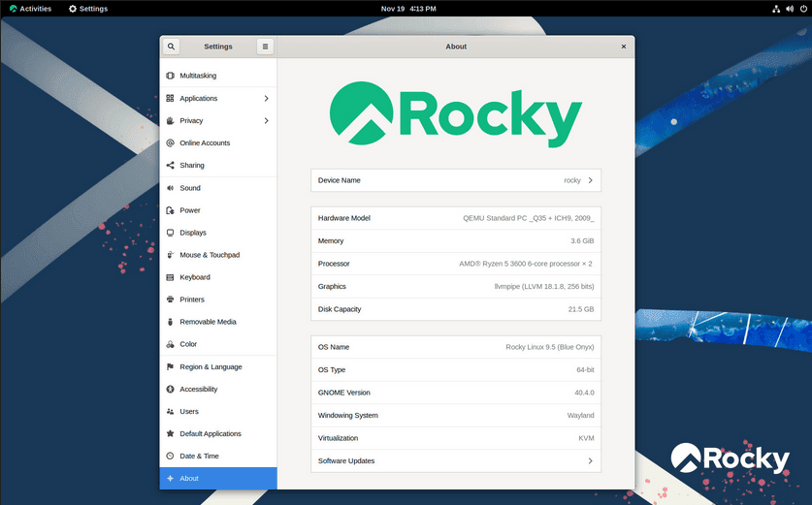Open Users label in the sidebar
812x505 pixels.
pos(189,411)
